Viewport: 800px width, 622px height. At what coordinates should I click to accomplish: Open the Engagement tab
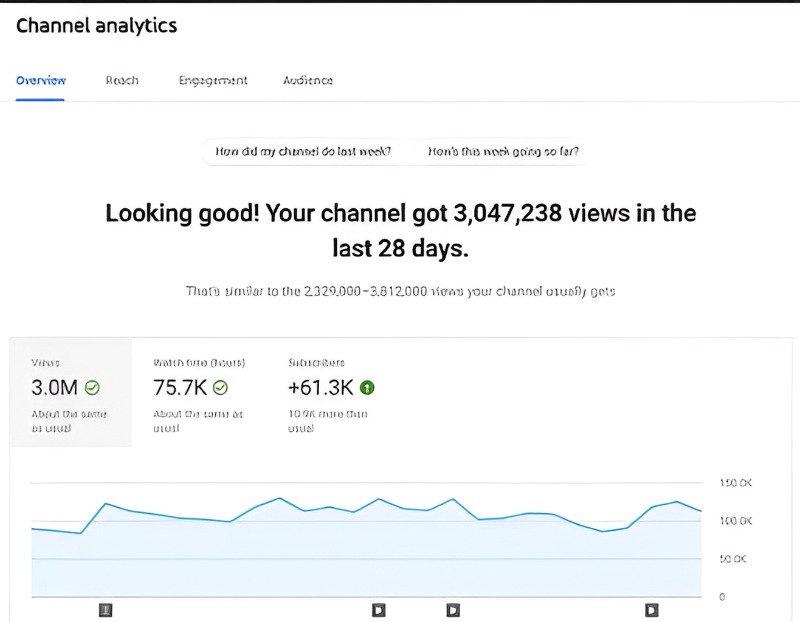pos(213,80)
